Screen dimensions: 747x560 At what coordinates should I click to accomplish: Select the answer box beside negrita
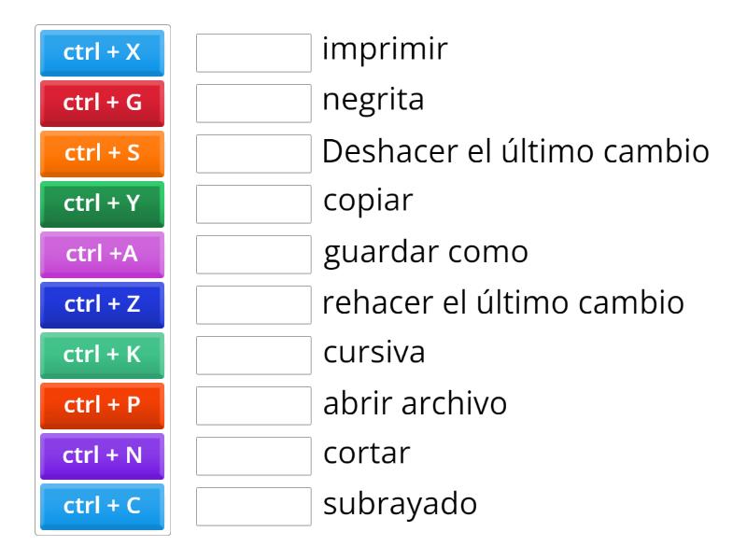[x=253, y=104]
